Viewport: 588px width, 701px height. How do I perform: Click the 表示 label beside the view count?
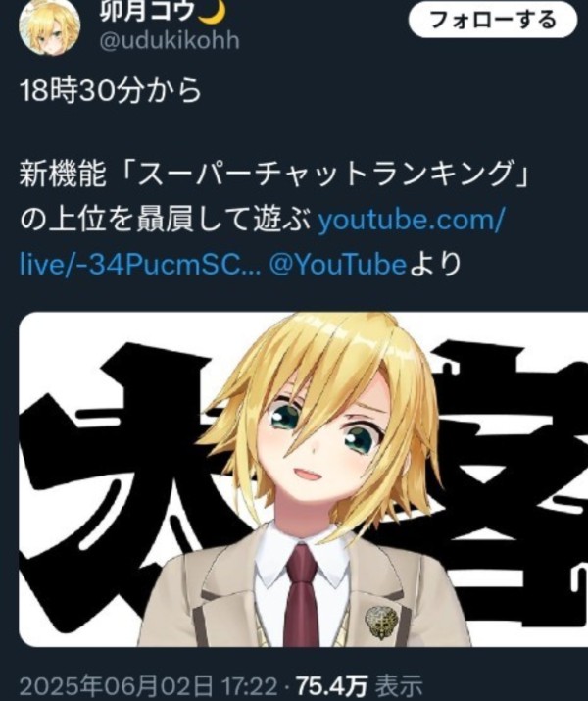point(398,686)
